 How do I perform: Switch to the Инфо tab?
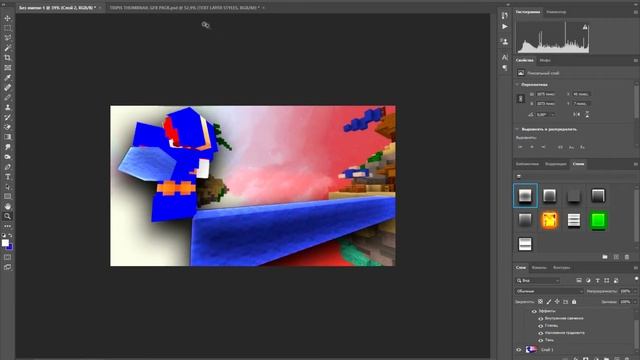click(x=545, y=60)
